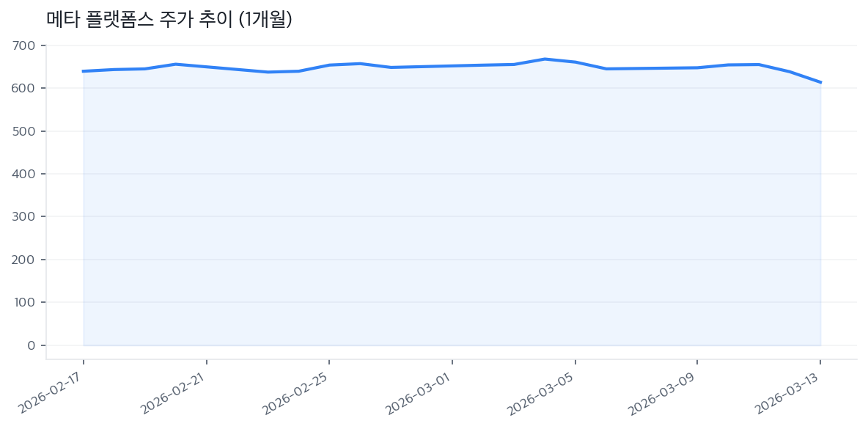
Task: Click the chart title 메타 플랫폼스 주가 추이
Action: 169,20
